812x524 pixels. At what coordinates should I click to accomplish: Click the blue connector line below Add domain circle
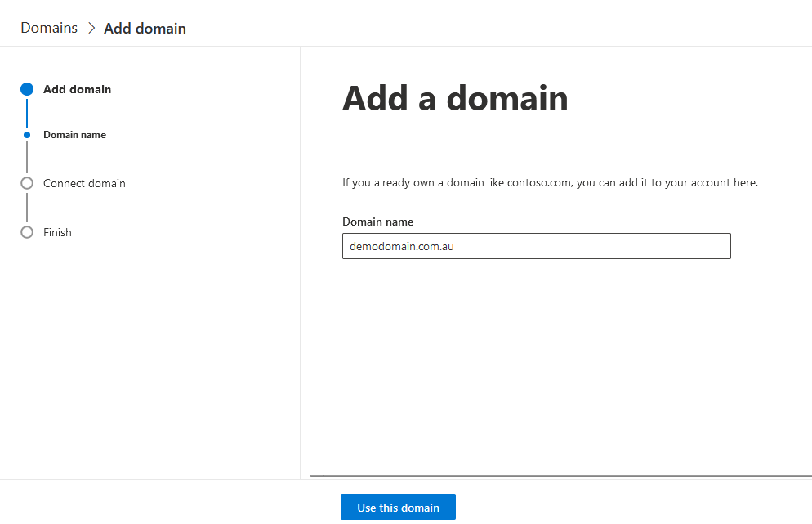coord(27,113)
